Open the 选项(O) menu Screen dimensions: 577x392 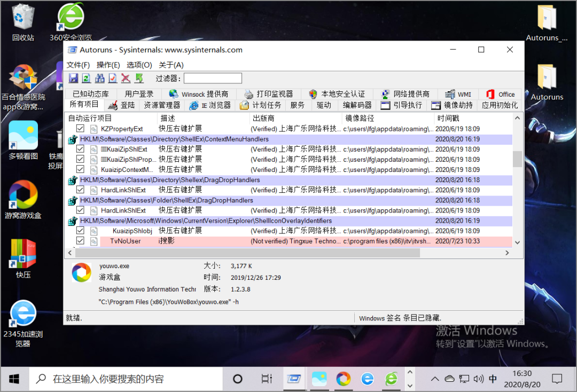pyautogui.click(x=138, y=65)
